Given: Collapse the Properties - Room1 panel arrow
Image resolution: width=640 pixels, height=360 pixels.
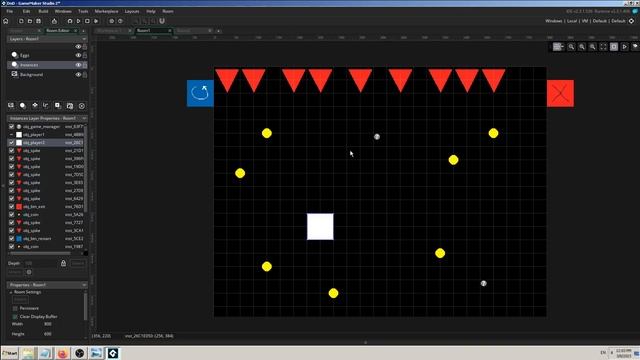Looking at the screenshot, I should click(84, 284).
